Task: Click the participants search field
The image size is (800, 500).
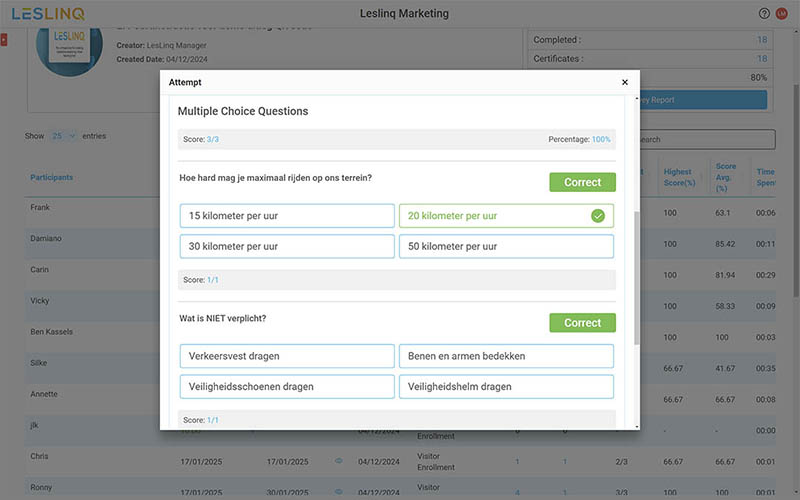Action: [705, 140]
